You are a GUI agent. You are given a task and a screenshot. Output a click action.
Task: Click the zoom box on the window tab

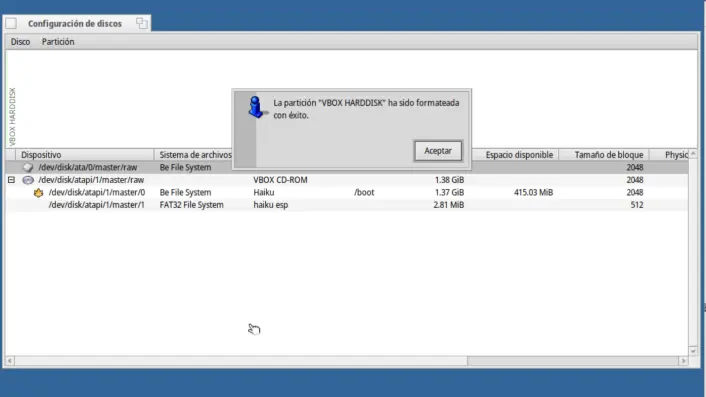pos(142,23)
